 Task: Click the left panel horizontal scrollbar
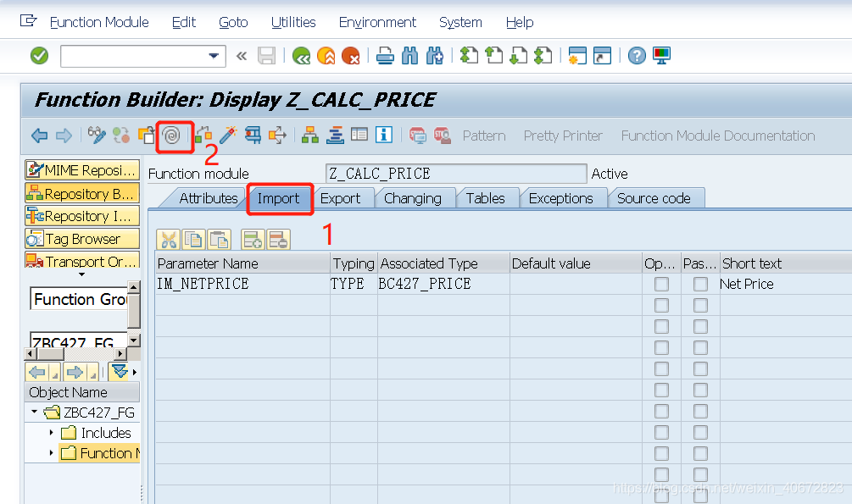76,354
